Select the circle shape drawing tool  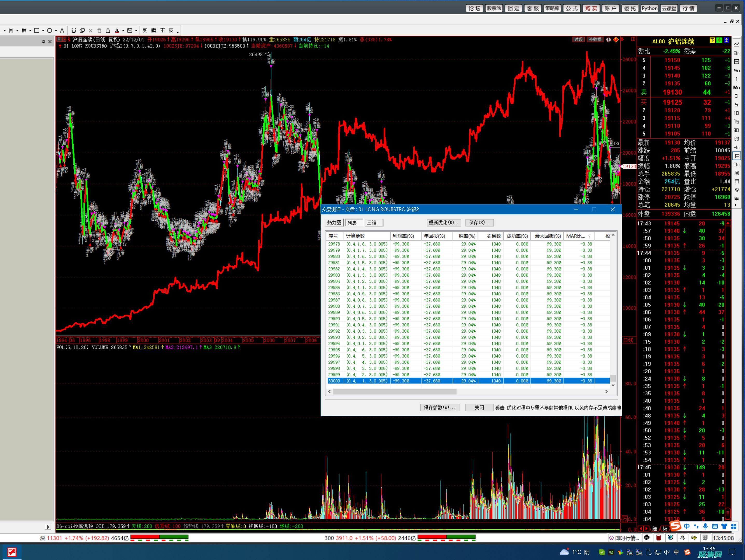[50, 31]
